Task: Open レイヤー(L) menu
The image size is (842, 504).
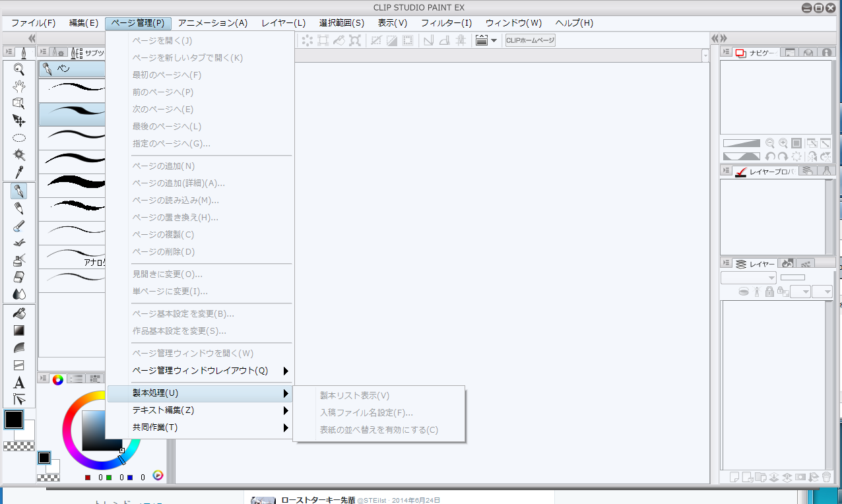Action: pyautogui.click(x=283, y=23)
